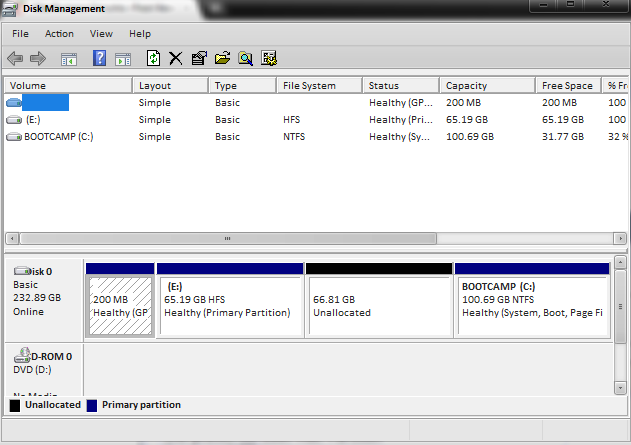Sort by the File System column header
The height and width of the screenshot is (445, 631).
[x=320, y=86]
